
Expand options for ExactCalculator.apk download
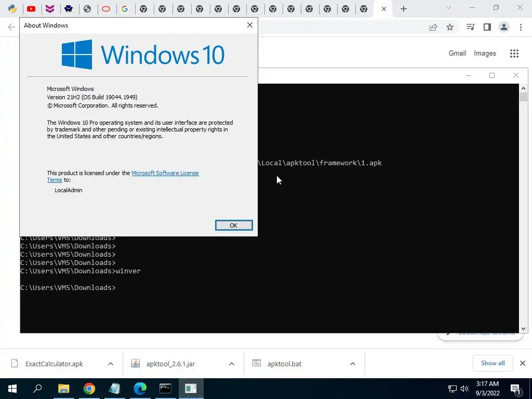[111, 364]
